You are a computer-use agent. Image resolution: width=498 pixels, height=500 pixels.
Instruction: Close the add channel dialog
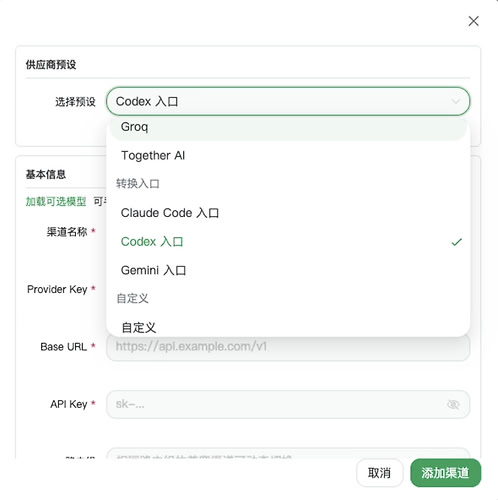click(x=473, y=21)
